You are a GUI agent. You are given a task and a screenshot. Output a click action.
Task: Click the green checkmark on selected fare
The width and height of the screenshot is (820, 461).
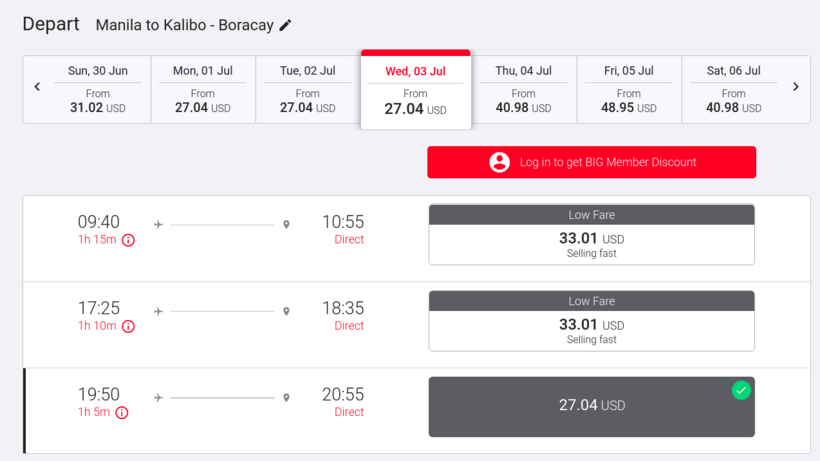(741, 390)
